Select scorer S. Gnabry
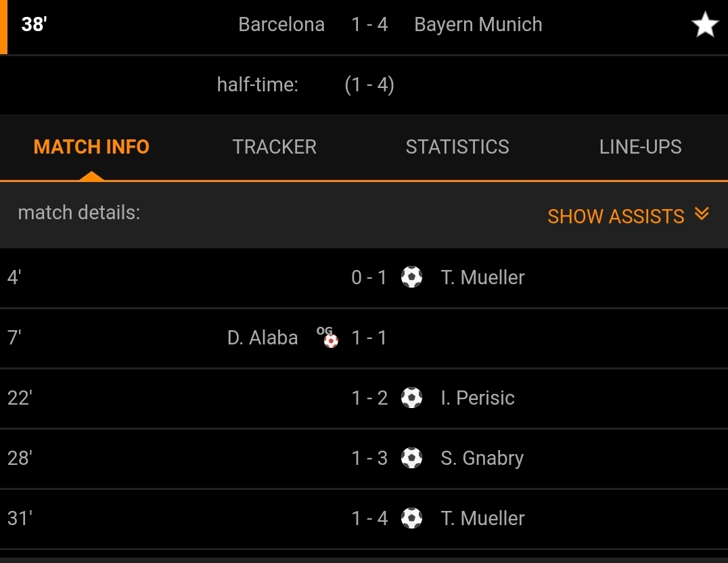The height and width of the screenshot is (563, 728). pos(482,458)
